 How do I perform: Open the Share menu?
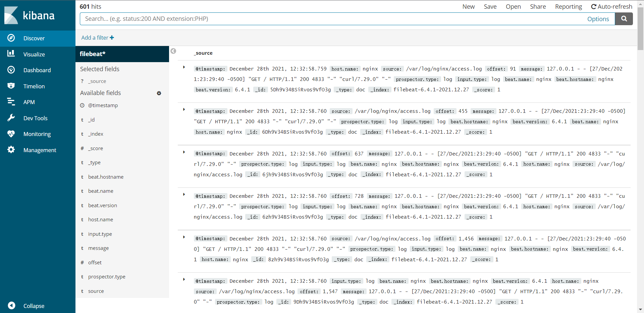pyautogui.click(x=538, y=7)
